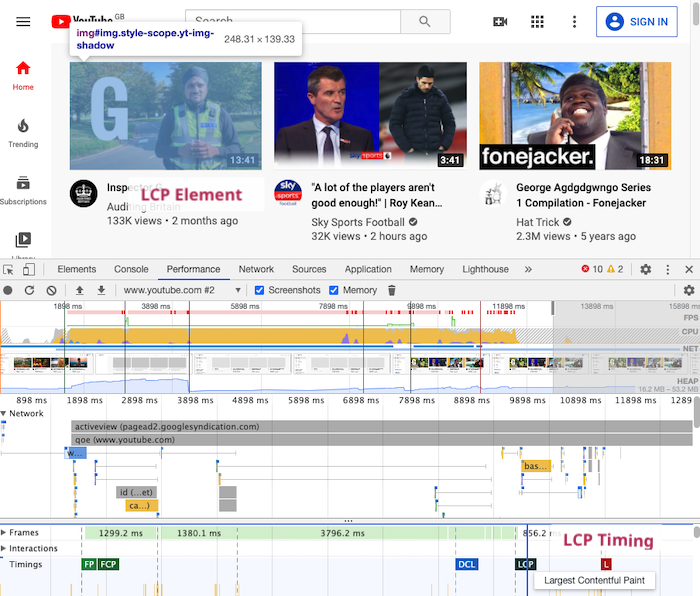
Task: Click the FCP timing marker
Action: click(x=108, y=564)
